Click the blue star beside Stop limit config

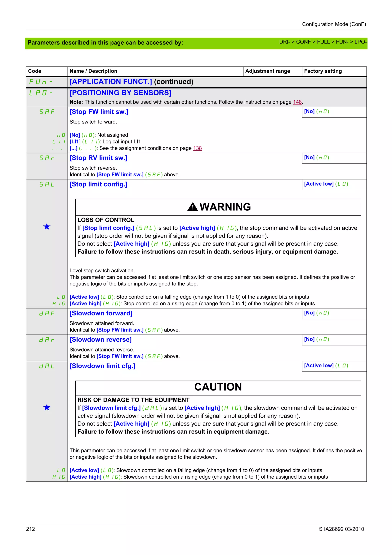coord(47,227)
